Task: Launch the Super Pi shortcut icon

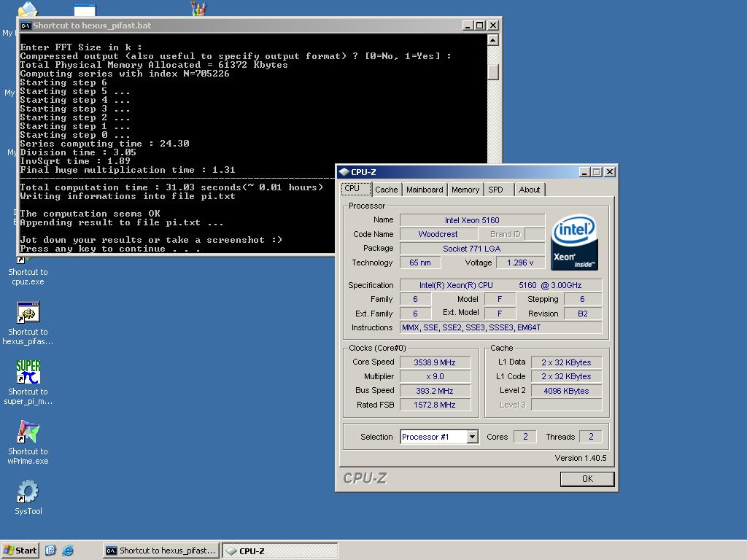Action: (x=28, y=382)
